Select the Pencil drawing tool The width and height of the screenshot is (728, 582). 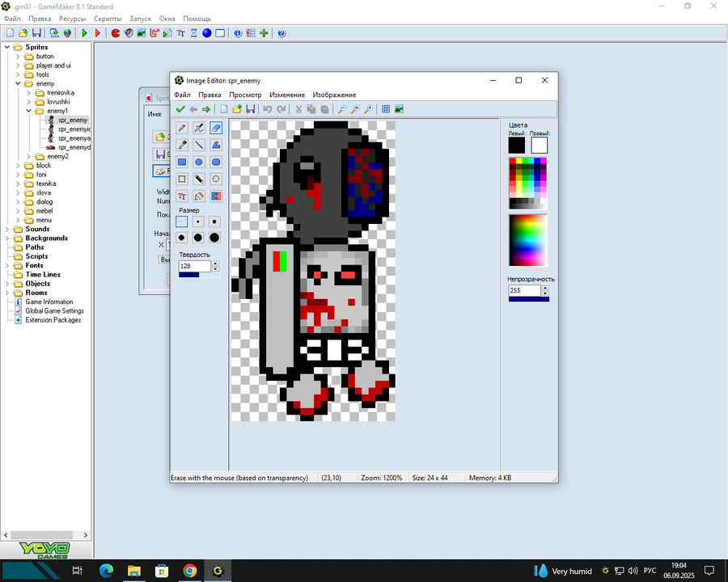tap(182, 128)
